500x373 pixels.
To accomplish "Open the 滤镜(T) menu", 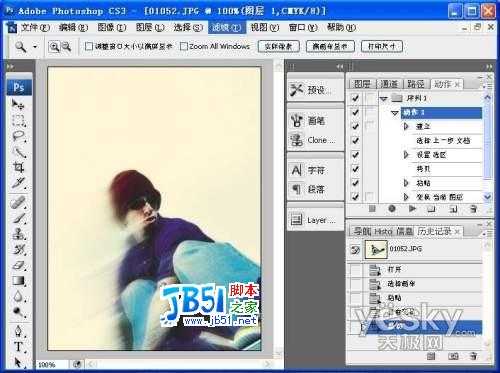I will pyautogui.click(x=227, y=28).
